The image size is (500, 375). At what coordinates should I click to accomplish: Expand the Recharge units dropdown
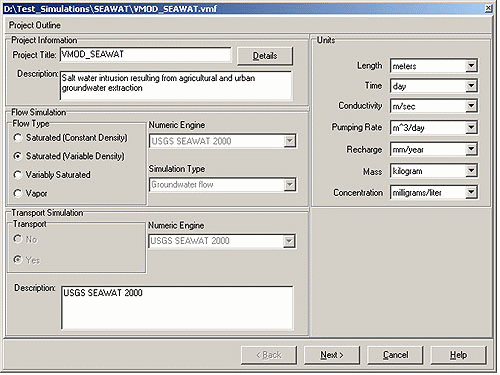pyautogui.click(x=471, y=149)
